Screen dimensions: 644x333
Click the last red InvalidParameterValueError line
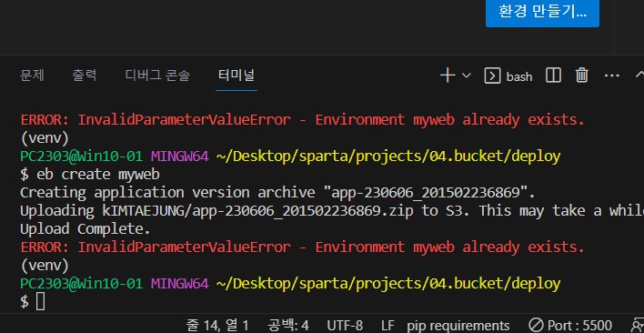tap(302, 247)
